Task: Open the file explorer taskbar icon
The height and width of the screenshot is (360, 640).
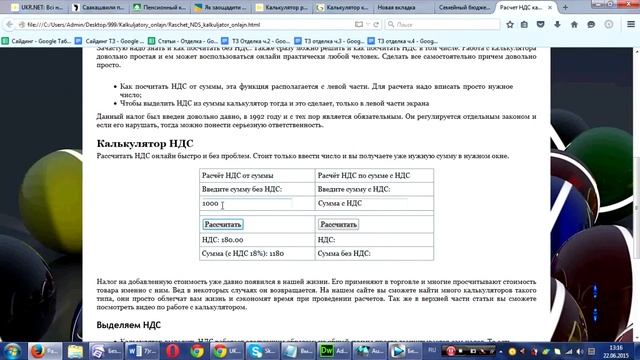Action: click(x=75, y=351)
